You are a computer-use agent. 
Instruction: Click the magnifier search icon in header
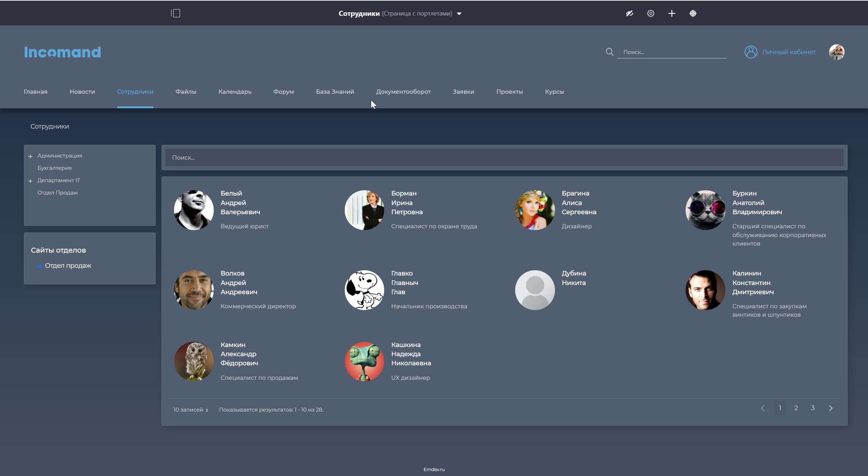click(x=610, y=52)
